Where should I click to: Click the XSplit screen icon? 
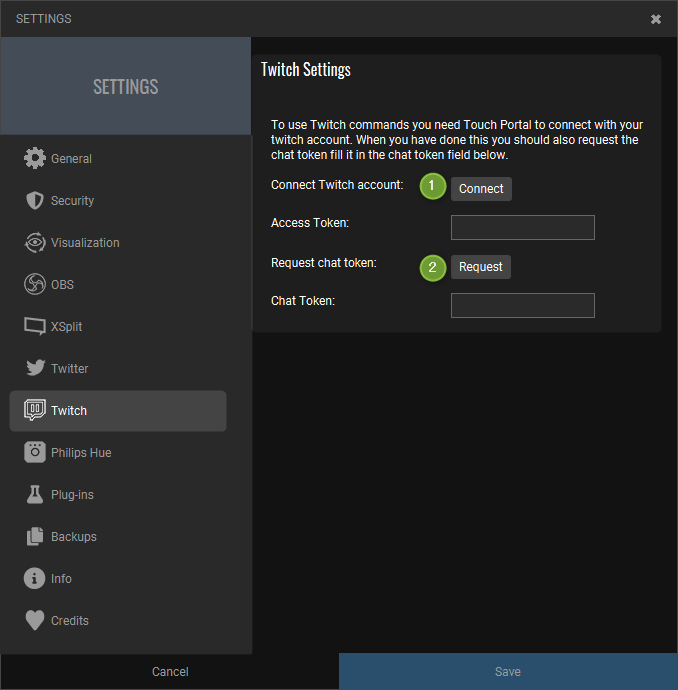tap(35, 326)
